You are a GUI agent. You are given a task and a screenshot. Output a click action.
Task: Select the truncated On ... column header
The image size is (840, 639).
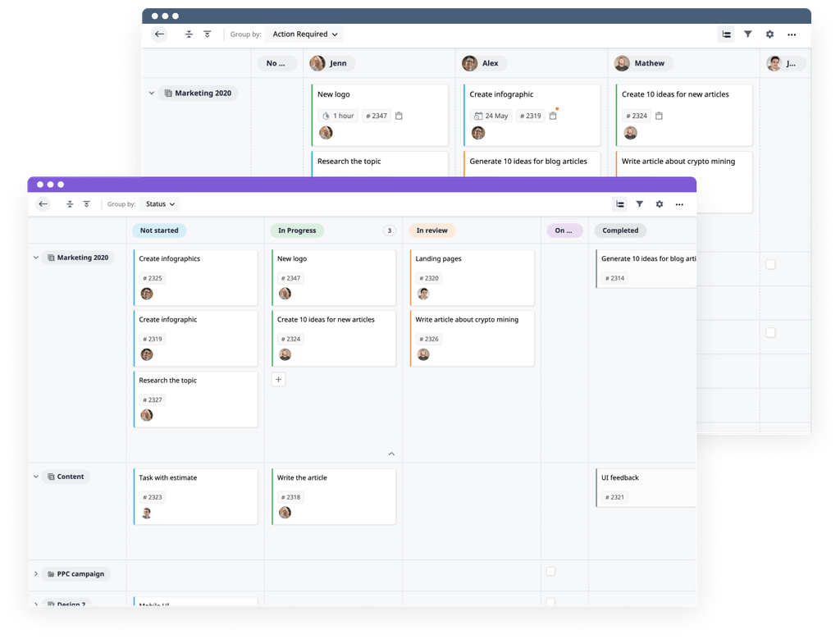point(564,230)
